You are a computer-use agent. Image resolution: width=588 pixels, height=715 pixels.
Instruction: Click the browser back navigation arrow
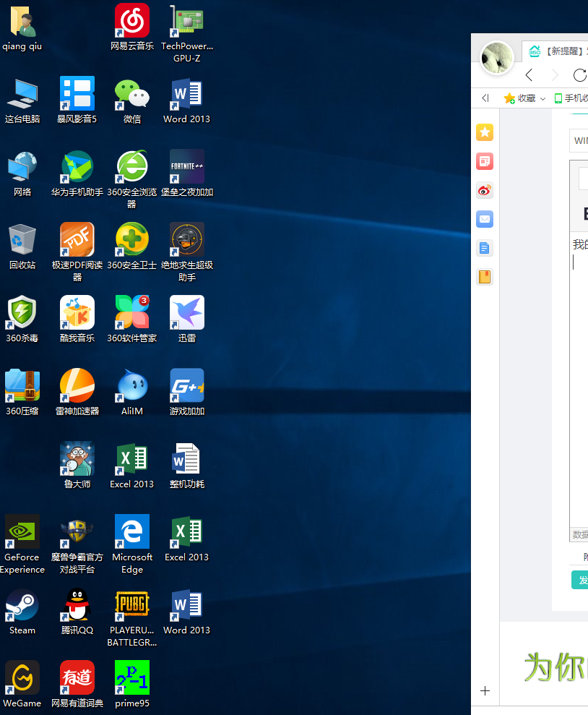(x=529, y=75)
